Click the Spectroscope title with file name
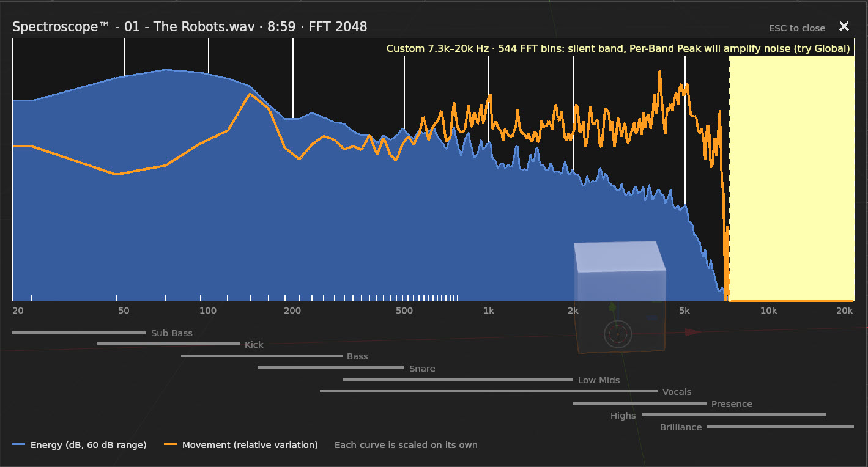Viewport: 868px width, 467px height. click(190, 27)
